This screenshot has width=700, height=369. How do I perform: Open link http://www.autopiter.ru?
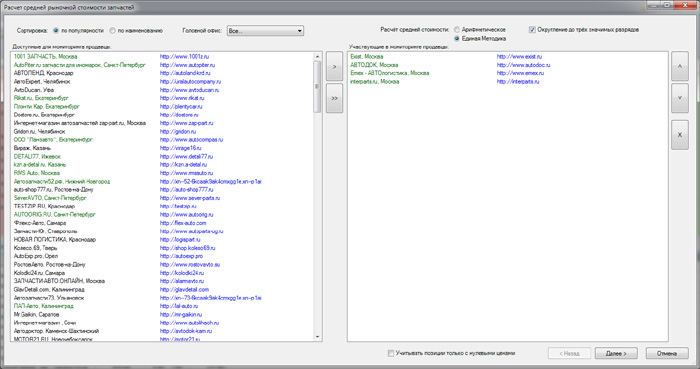188,65
